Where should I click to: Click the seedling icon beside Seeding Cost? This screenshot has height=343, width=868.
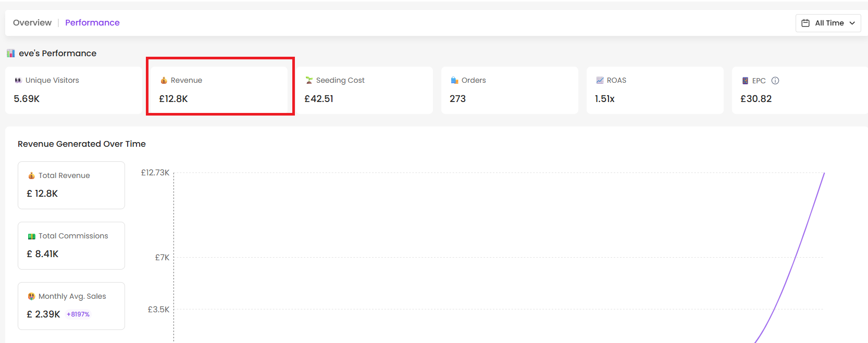(309, 80)
